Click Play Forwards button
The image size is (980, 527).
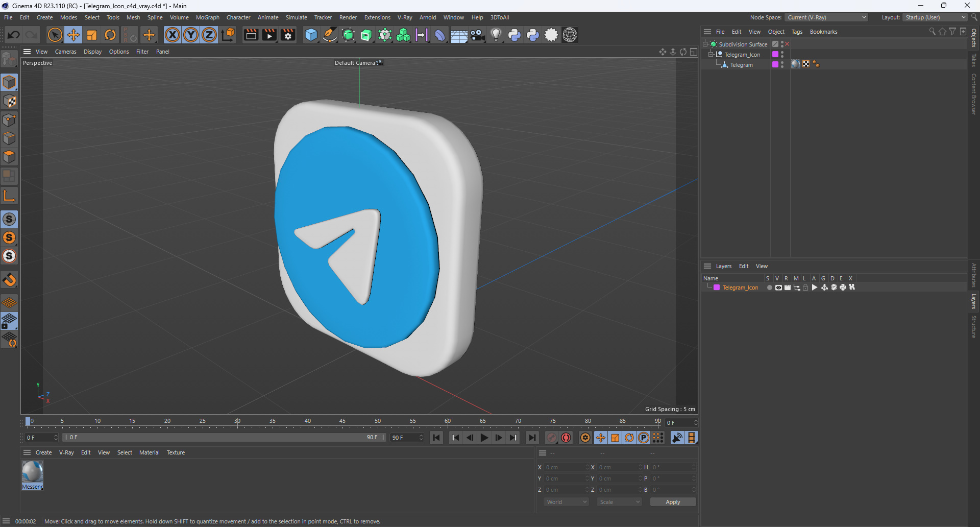pos(484,438)
